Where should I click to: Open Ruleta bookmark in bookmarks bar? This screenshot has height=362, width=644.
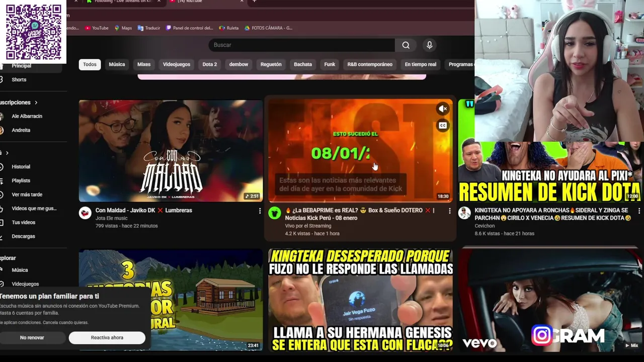point(229,28)
